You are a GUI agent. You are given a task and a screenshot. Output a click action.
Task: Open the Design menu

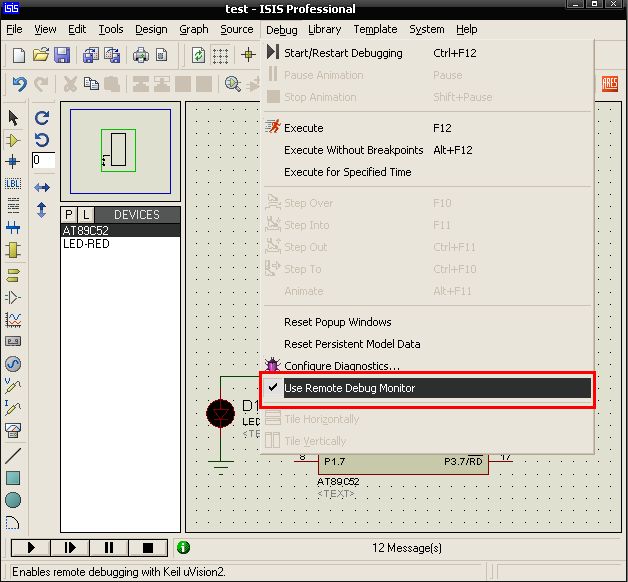(151, 29)
